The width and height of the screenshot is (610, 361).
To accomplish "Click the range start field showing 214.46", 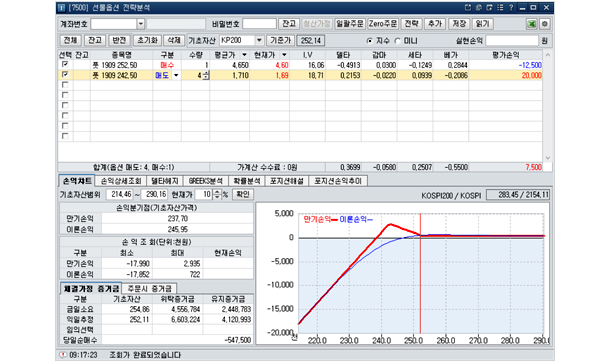I will coord(120,194).
